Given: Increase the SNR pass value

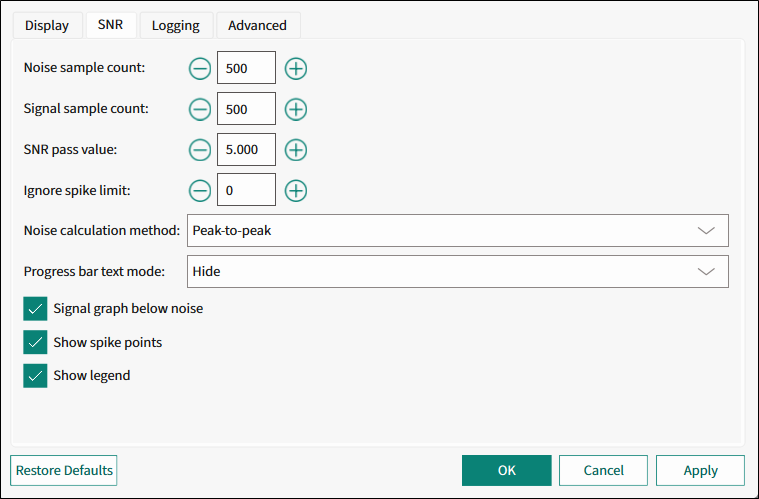Looking at the screenshot, I should (296, 150).
